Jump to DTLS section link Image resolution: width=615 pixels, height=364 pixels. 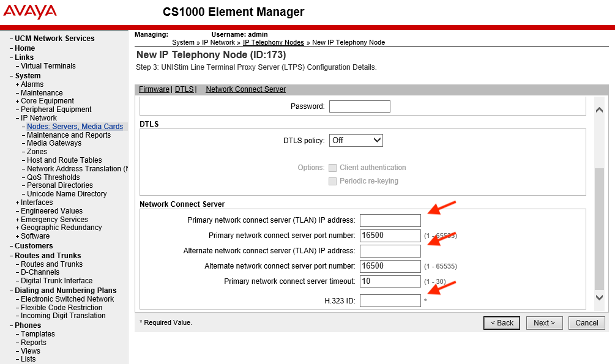point(184,89)
